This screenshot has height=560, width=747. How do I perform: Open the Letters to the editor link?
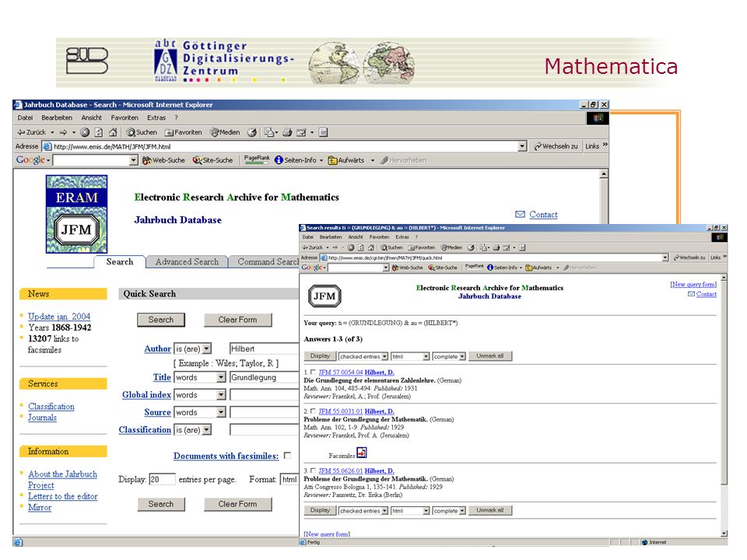(62, 496)
